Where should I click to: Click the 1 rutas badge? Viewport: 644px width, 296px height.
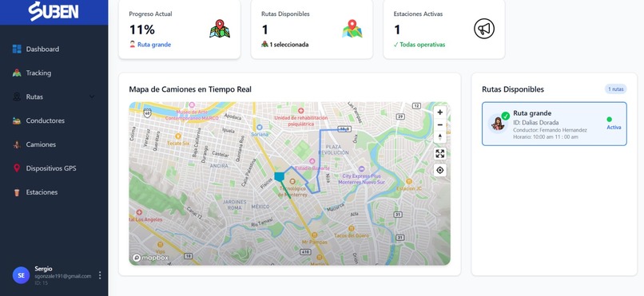click(x=615, y=89)
